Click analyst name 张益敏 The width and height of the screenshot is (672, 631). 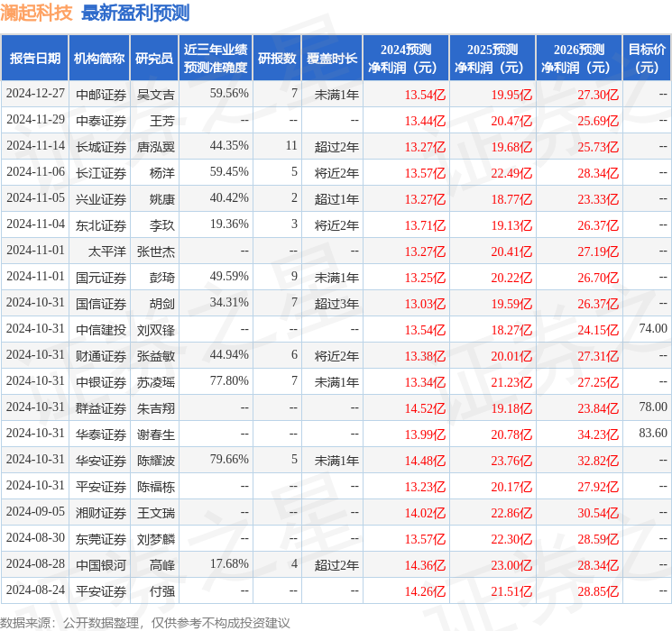[x=155, y=355]
